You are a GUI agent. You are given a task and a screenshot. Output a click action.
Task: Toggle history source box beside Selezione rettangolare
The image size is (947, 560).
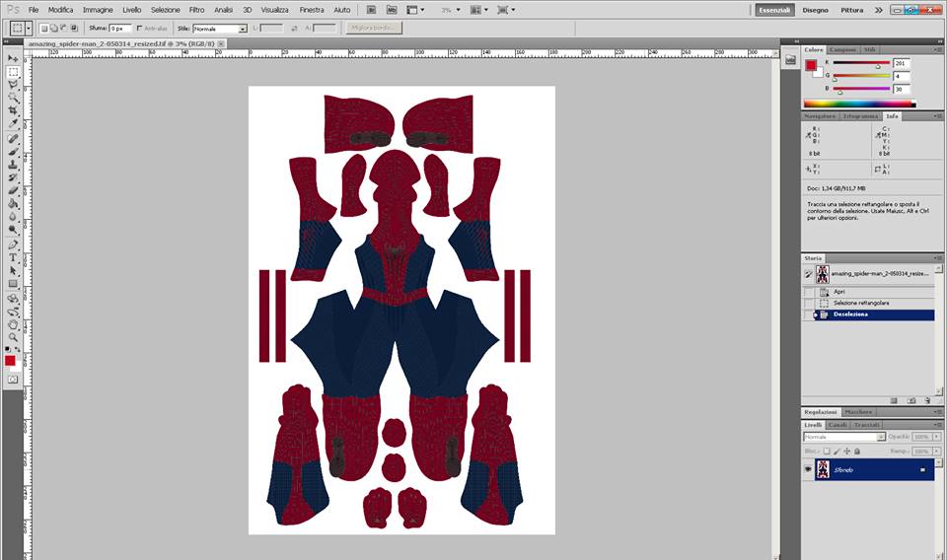click(808, 303)
